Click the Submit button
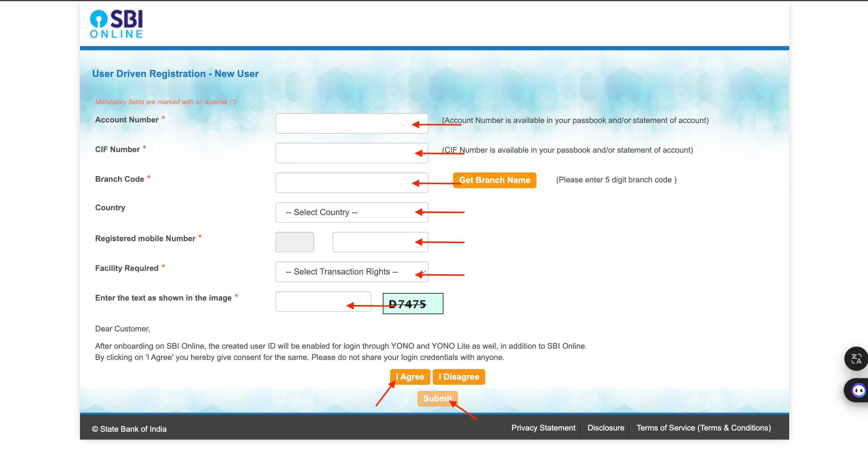Screen dimensions: 868x469 click(x=437, y=398)
